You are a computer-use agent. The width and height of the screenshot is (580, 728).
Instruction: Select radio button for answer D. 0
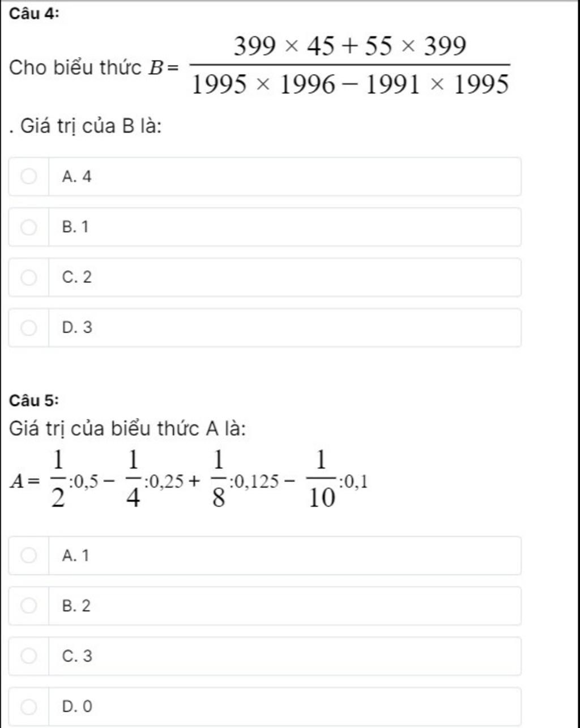(28, 707)
